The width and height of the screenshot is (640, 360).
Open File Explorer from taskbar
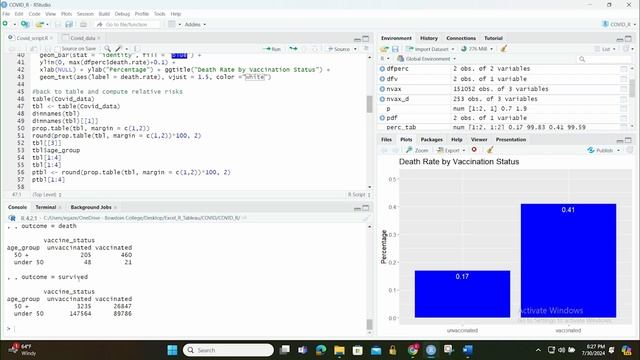tap(339, 350)
